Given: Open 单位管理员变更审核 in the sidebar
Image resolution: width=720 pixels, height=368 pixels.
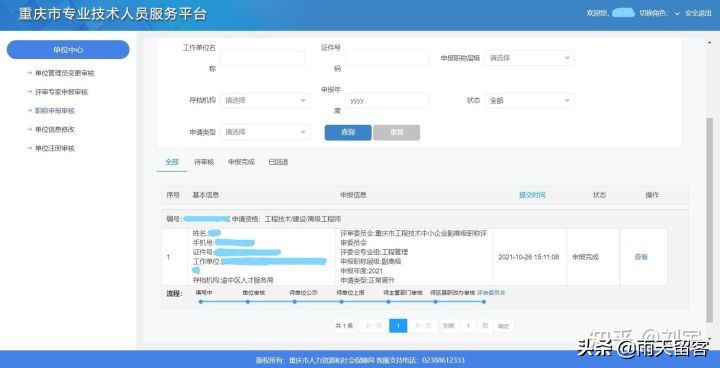Looking at the screenshot, I should pyautogui.click(x=64, y=73).
